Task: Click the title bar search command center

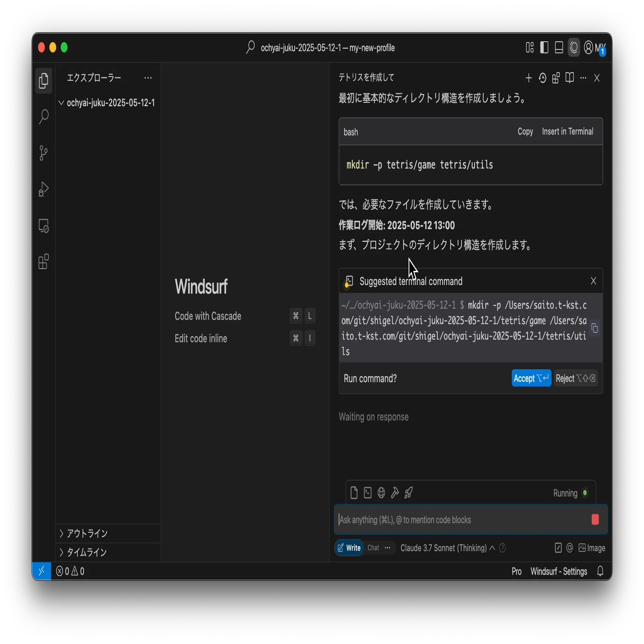Action: 321,48
